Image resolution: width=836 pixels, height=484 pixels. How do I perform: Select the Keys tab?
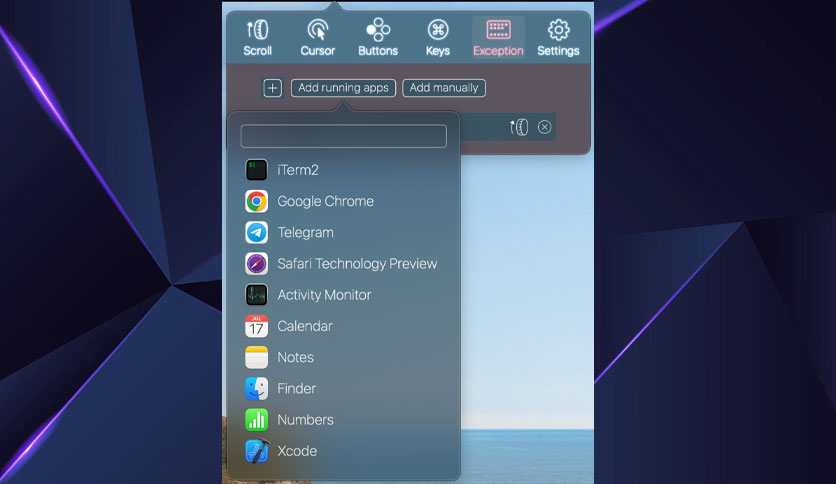[438, 38]
